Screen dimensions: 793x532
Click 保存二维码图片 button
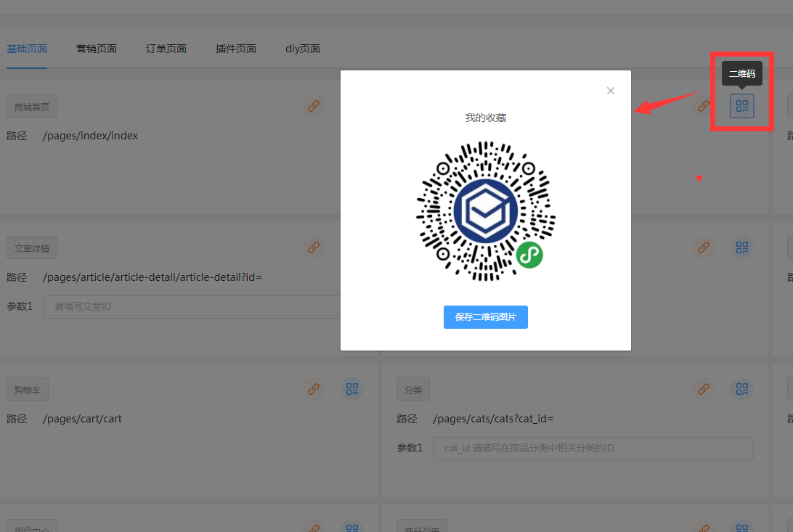pyautogui.click(x=486, y=316)
